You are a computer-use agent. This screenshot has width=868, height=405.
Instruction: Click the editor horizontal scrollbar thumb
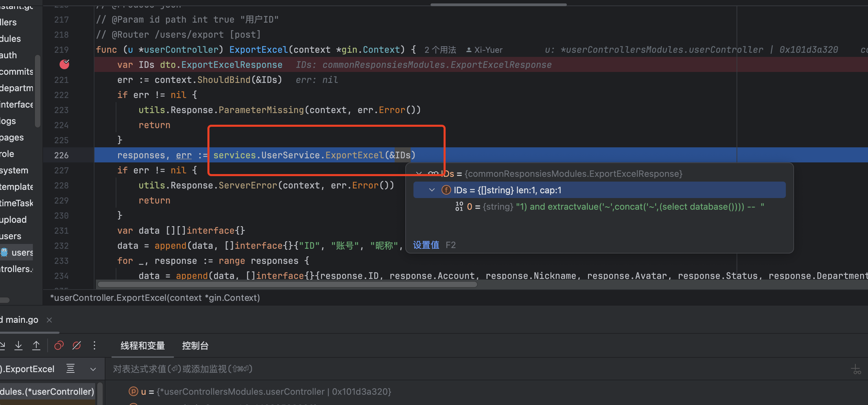[x=287, y=284]
